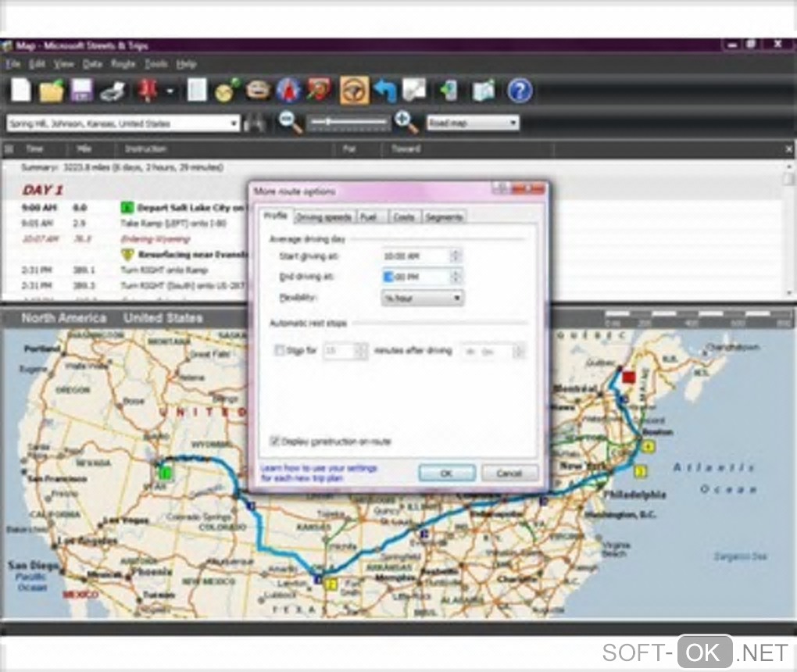Screen dimensions: 797x672
Task: Click the green start marker on map
Action: tap(165, 472)
